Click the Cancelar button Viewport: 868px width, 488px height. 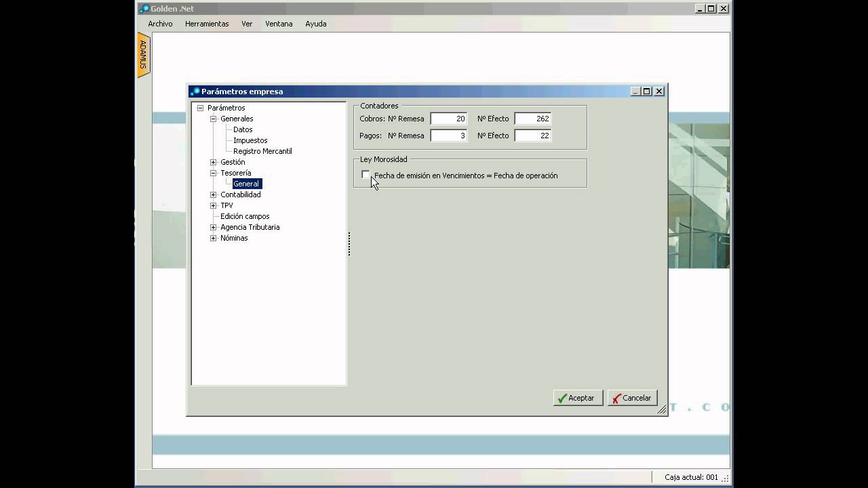tap(632, 398)
